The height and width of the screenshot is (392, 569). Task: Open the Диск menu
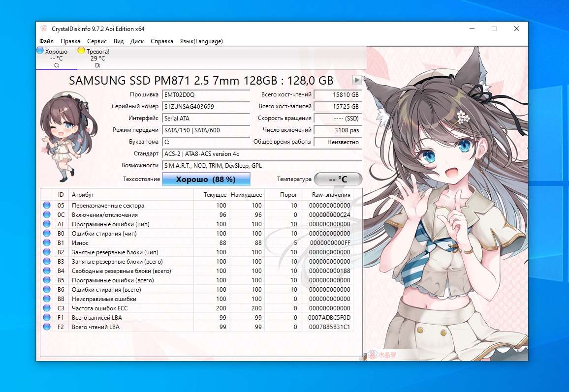coord(137,41)
